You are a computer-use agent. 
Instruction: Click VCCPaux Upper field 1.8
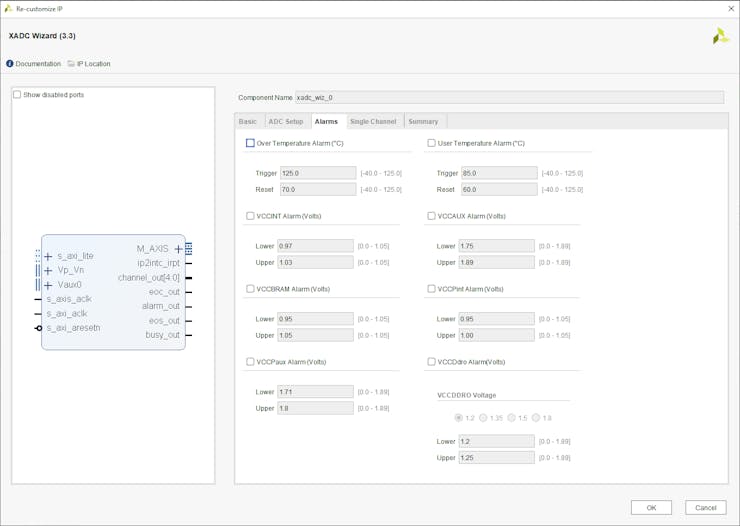click(x=315, y=408)
